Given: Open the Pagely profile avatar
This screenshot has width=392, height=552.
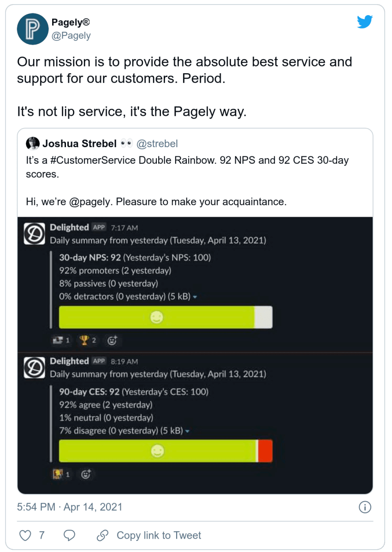Looking at the screenshot, I should pyautogui.click(x=33, y=29).
